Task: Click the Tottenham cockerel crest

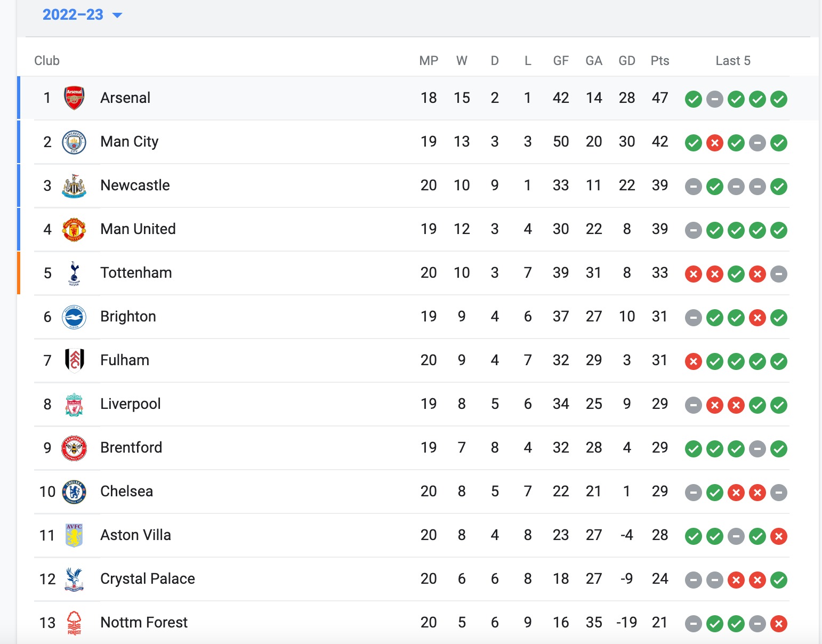Action: pos(74,273)
